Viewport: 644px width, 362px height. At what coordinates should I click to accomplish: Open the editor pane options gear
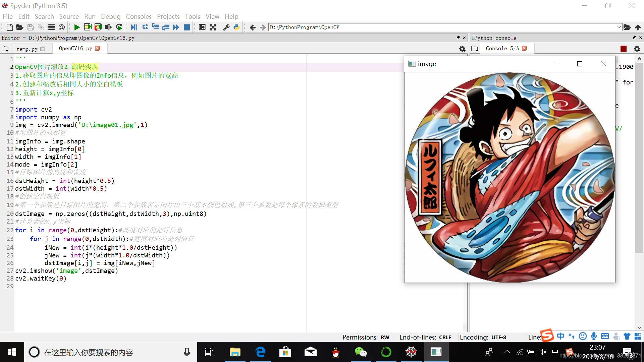coord(462,49)
